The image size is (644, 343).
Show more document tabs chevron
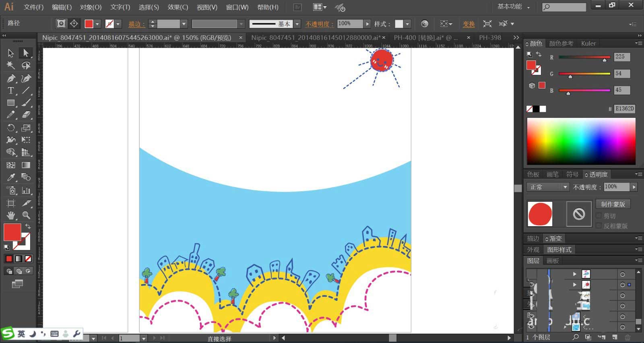click(x=516, y=37)
